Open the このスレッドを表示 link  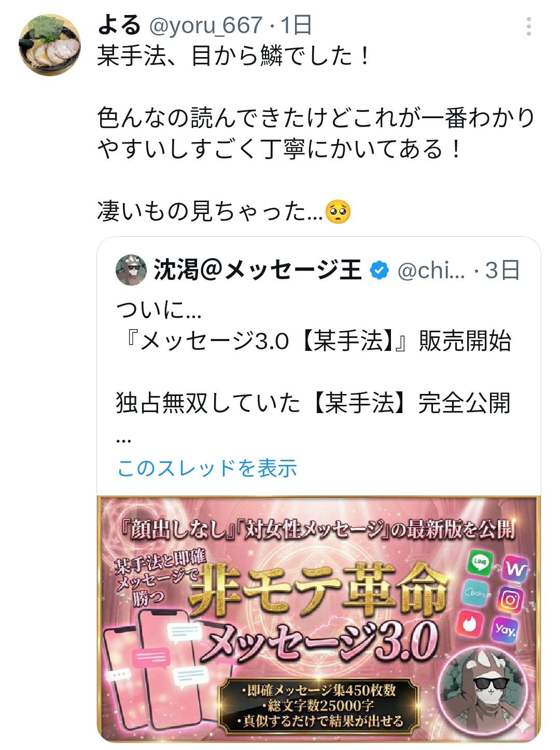click(207, 468)
